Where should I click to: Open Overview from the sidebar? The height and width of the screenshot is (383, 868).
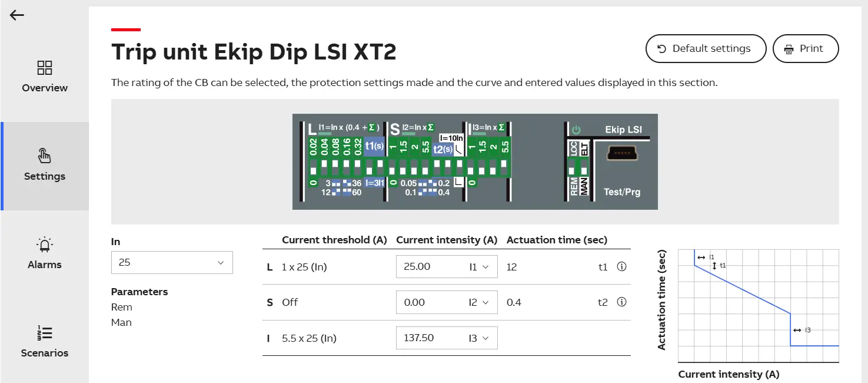45,77
